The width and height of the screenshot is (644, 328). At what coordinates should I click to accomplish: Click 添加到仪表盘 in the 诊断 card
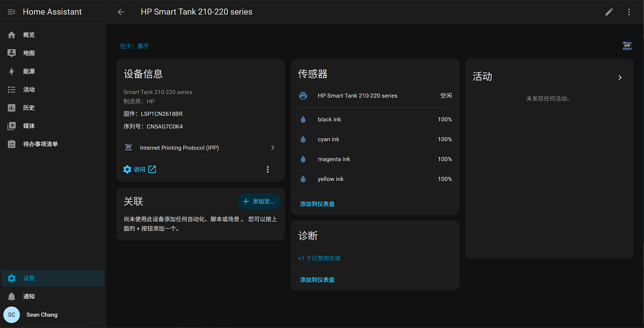coord(317,280)
